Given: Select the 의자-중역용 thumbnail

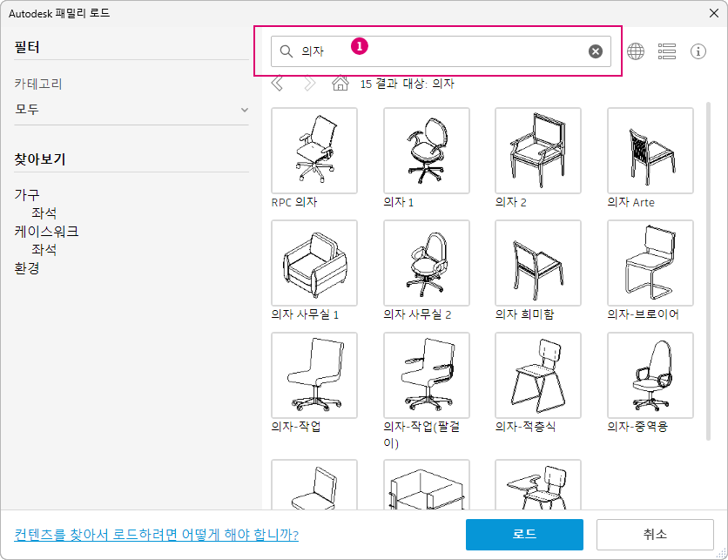Looking at the screenshot, I should (x=650, y=375).
